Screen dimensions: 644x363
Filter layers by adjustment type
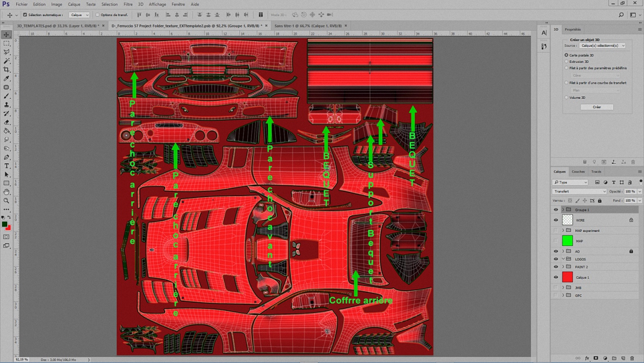pyautogui.click(x=606, y=183)
